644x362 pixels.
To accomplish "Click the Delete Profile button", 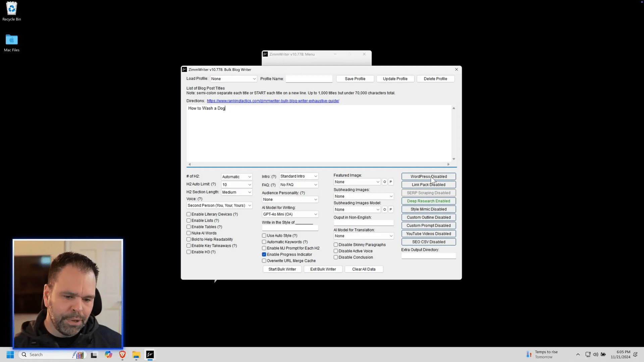I will (435, 79).
